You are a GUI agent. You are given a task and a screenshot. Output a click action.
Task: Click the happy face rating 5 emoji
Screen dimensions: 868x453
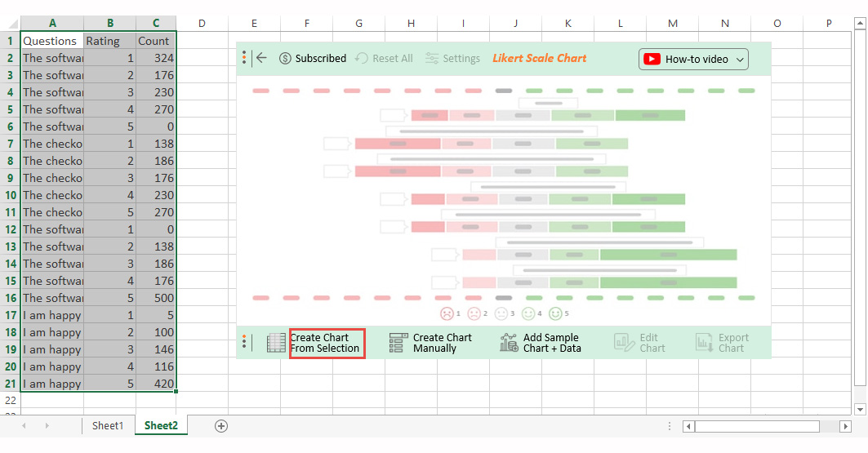[x=555, y=313]
